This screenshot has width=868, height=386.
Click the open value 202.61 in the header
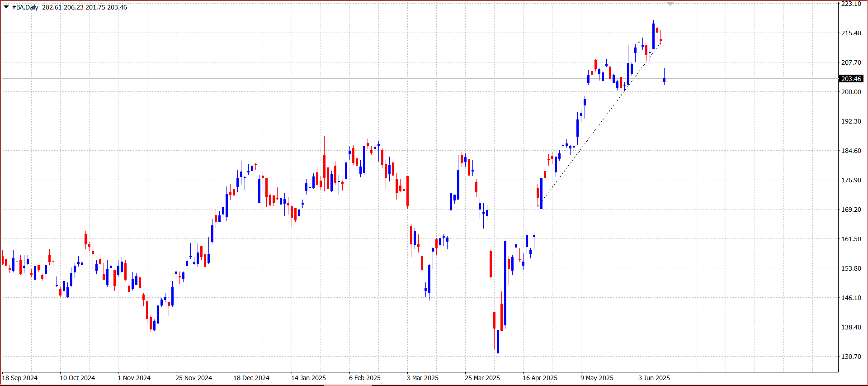[52, 7]
